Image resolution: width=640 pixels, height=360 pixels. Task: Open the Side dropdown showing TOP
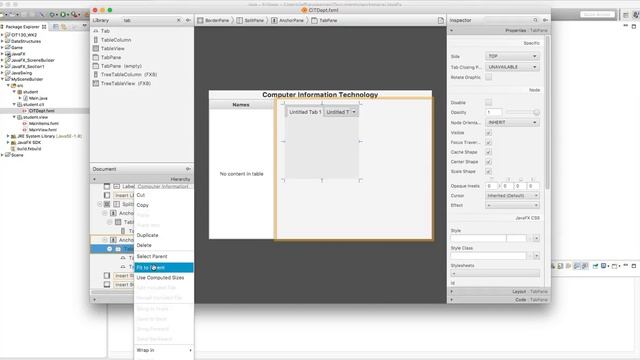click(512, 56)
